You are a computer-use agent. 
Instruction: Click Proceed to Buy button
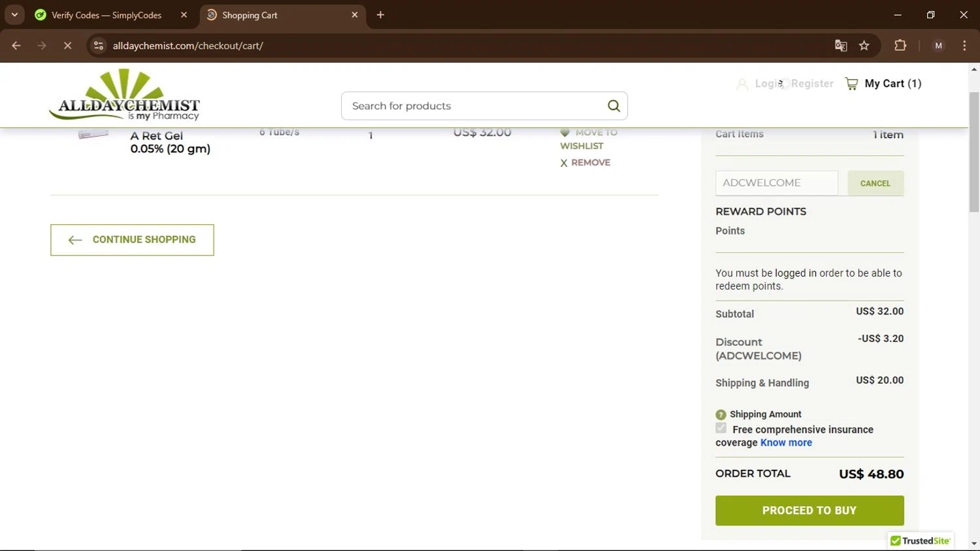point(809,510)
